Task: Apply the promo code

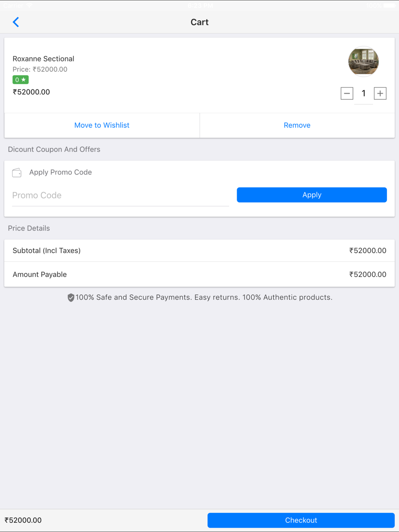Action: [x=312, y=195]
